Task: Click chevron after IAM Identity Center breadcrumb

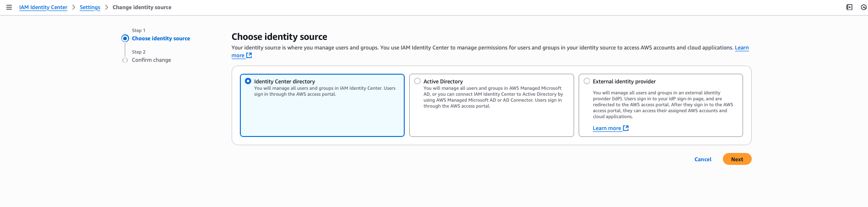Action: pos(74,7)
